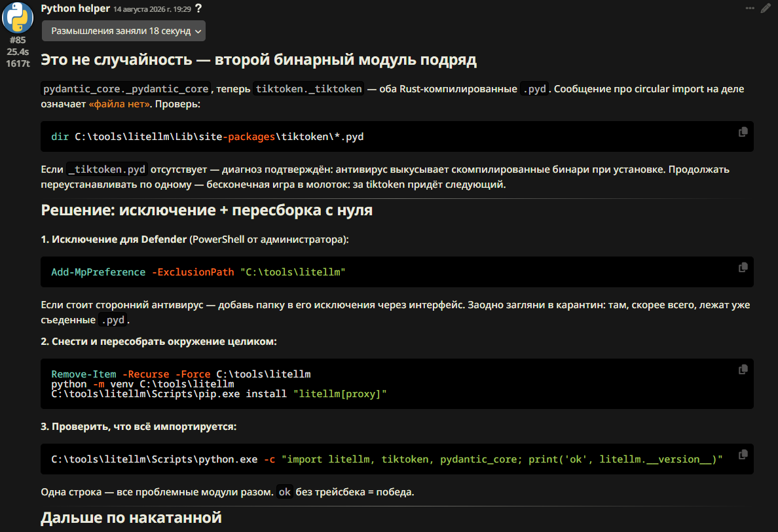
Task: Click the Remove-Item -Recurse -Force line
Action: coord(181,374)
